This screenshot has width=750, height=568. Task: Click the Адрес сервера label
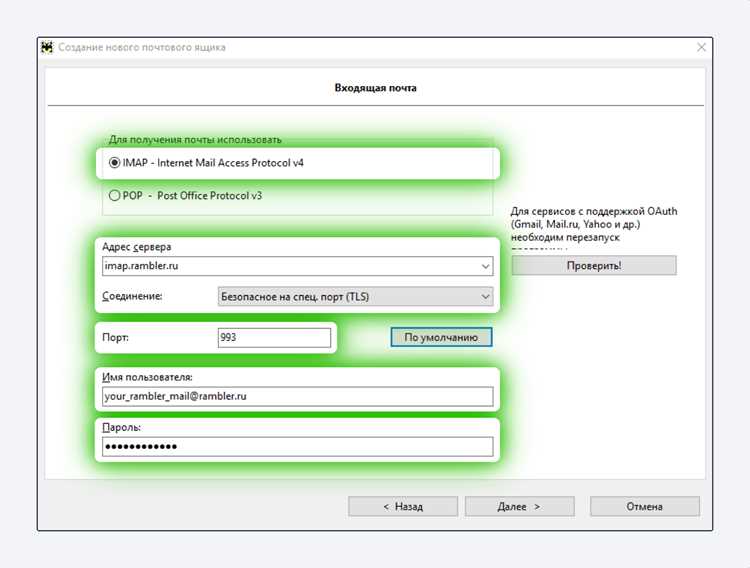136,247
